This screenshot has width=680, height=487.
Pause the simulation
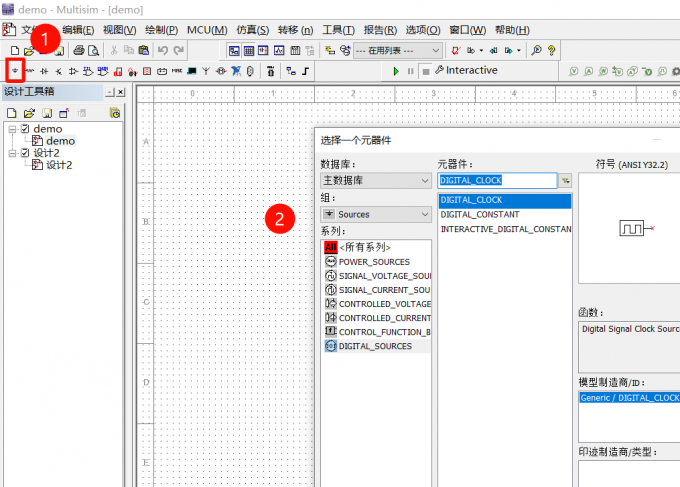pyautogui.click(x=411, y=71)
